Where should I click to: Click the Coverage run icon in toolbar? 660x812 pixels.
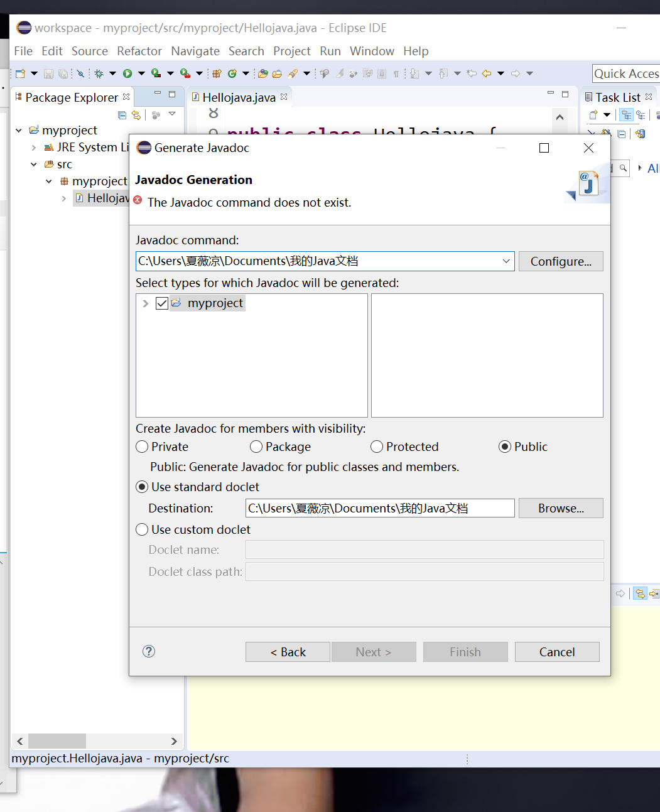point(156,73)
